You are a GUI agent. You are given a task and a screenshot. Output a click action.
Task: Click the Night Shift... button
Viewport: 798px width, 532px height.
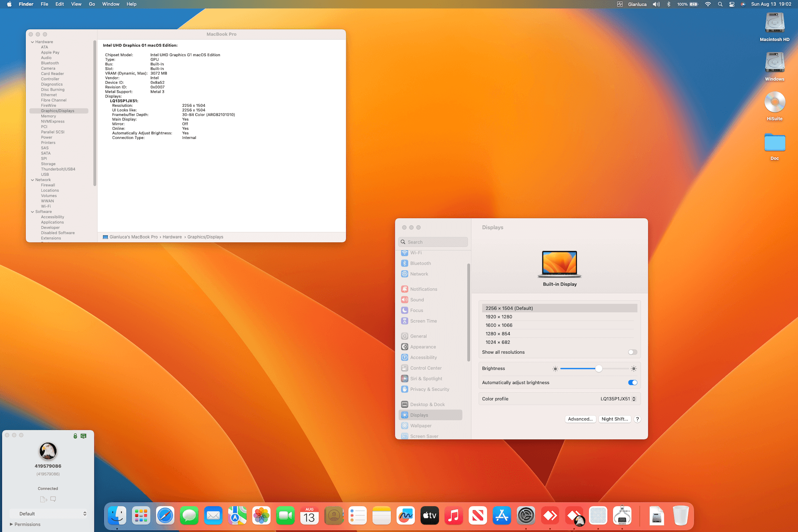click(614, 419)
